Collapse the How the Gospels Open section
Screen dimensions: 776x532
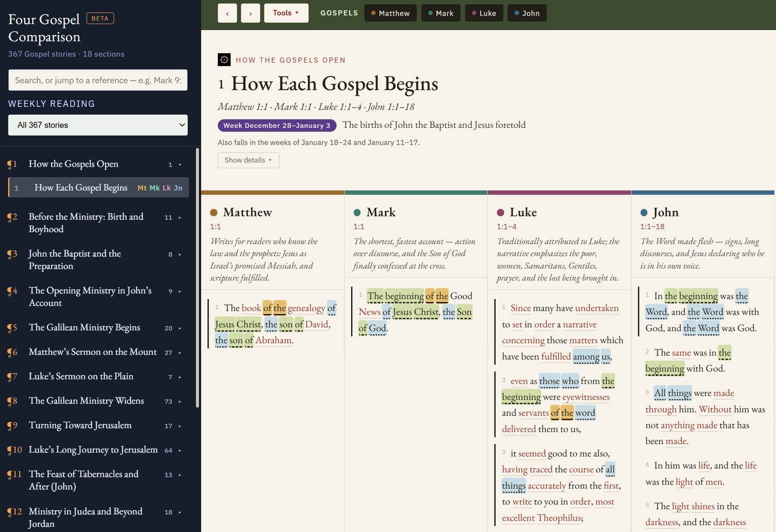point(180,165)
